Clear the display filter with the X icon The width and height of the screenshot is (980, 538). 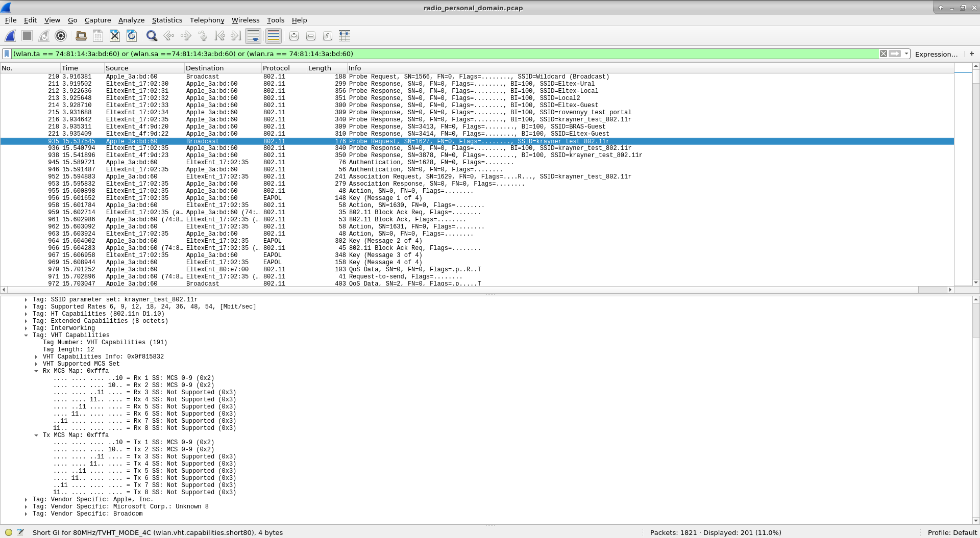884,54
